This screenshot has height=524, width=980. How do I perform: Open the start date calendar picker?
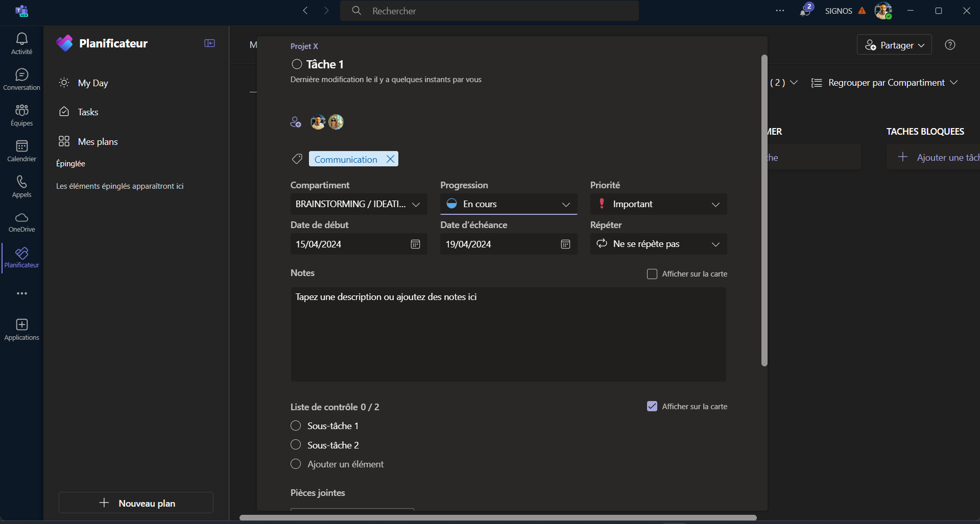[x=415, y=244]
